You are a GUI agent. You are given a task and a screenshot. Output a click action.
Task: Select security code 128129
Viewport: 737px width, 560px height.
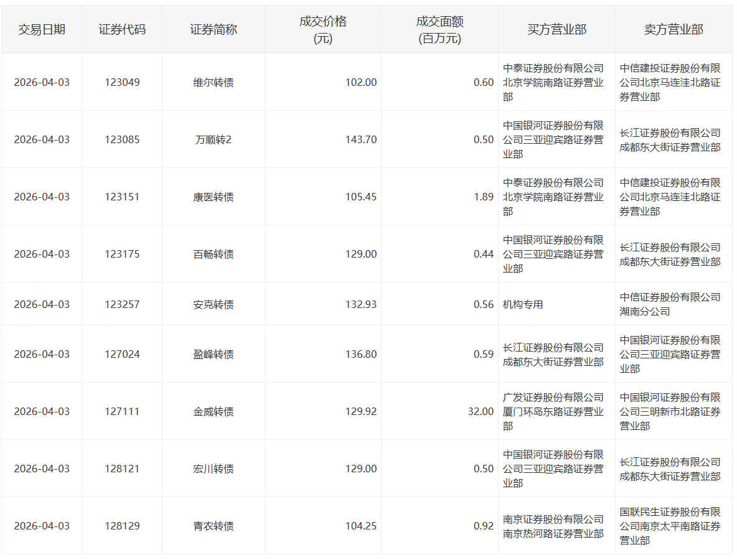[x=122, y=526]
